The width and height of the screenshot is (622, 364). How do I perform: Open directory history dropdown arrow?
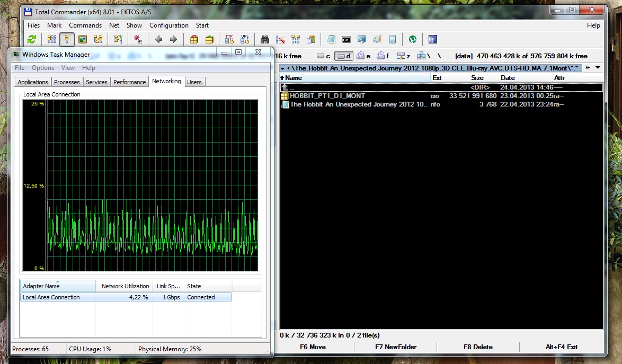(598, 68)
